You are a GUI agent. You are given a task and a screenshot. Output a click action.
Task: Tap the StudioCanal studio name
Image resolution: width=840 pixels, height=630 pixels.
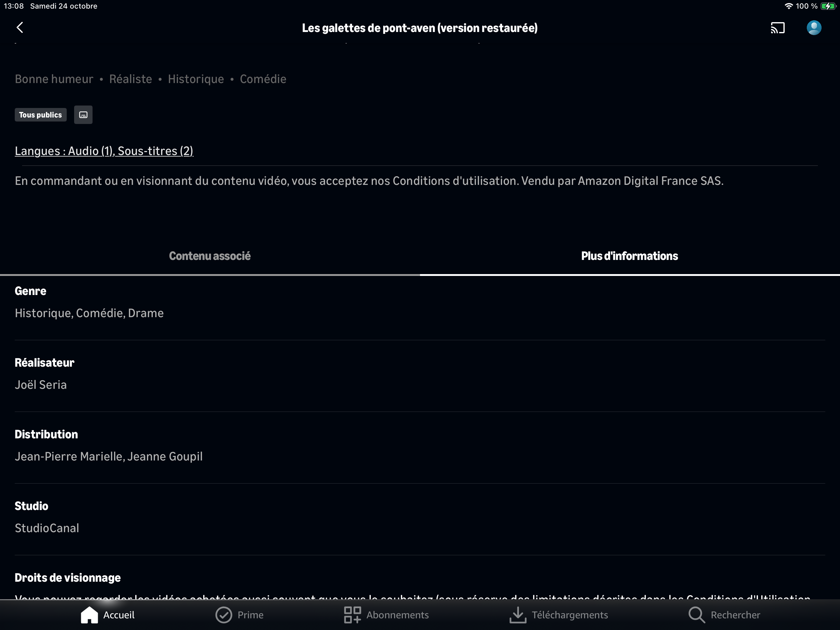[47, 528]
